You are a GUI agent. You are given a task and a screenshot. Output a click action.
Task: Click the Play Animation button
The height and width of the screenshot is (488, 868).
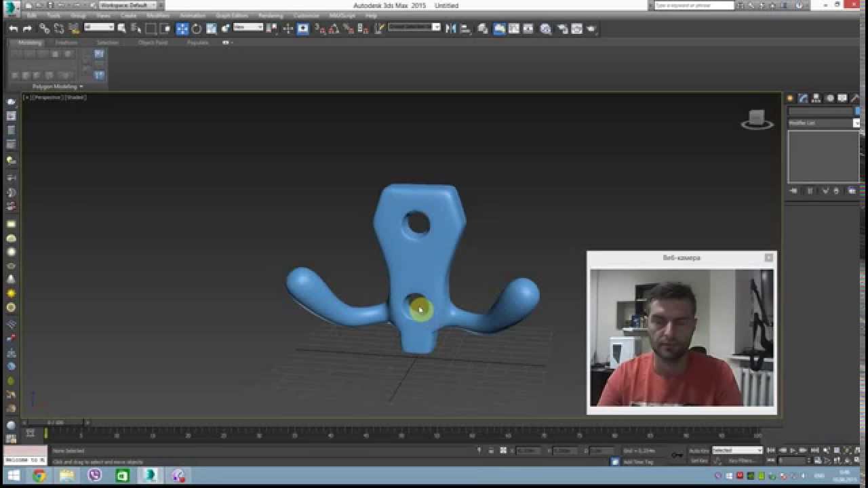793,450
